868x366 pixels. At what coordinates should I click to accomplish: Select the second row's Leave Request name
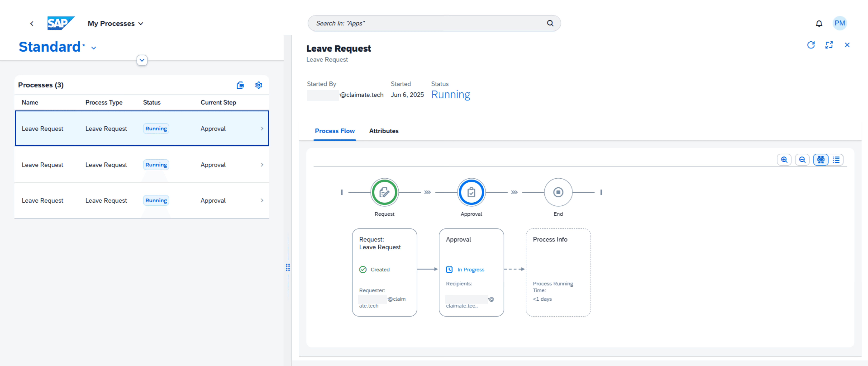[x=42, y=165]
